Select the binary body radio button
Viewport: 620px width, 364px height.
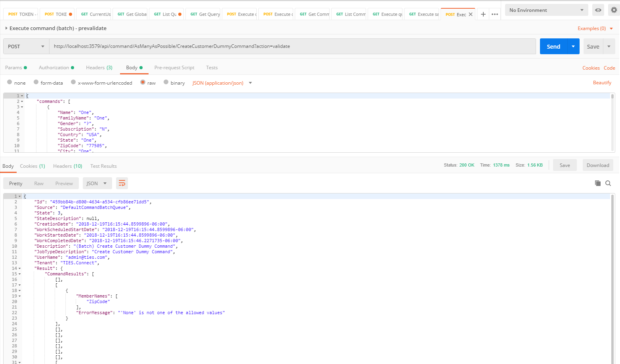(x=166, y=82)
